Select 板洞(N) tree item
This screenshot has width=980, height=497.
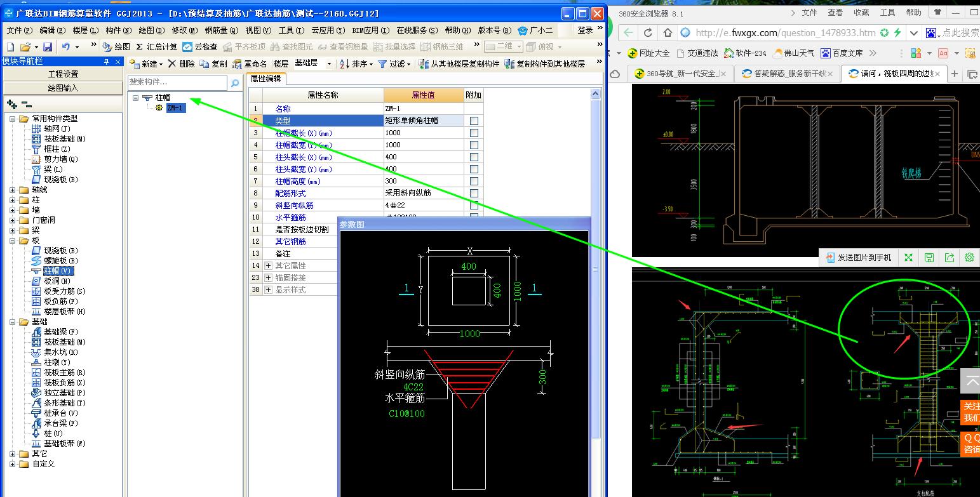click(57, 281)
